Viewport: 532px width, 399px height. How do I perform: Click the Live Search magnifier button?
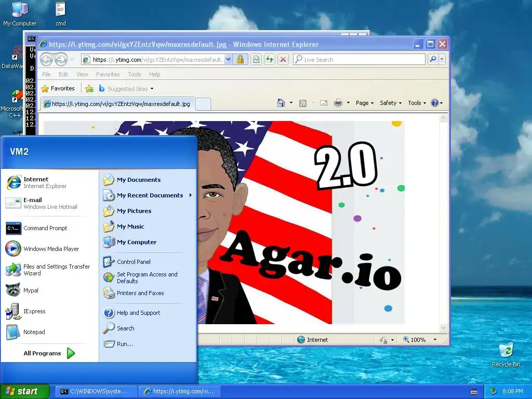pos(433,59)
